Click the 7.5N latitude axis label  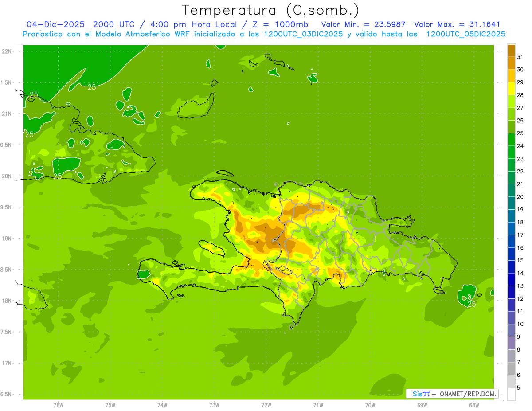point(7,332)
